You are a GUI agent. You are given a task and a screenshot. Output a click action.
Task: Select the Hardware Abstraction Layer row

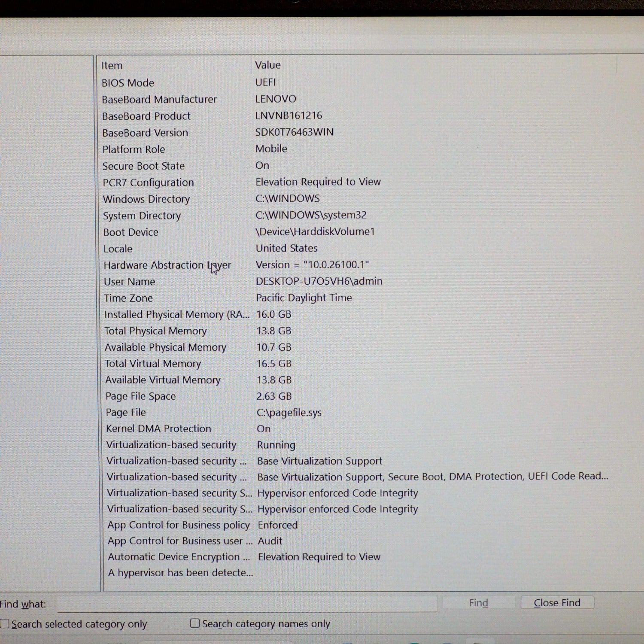click(x=167, y=265)
